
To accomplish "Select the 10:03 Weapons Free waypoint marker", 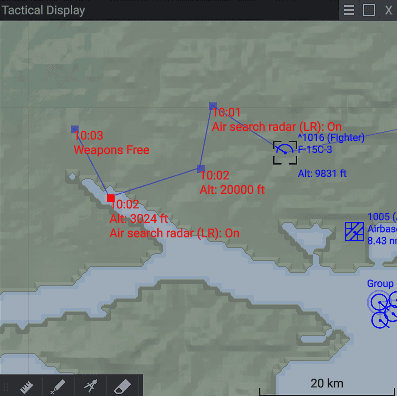I will (x=75, y=129).
